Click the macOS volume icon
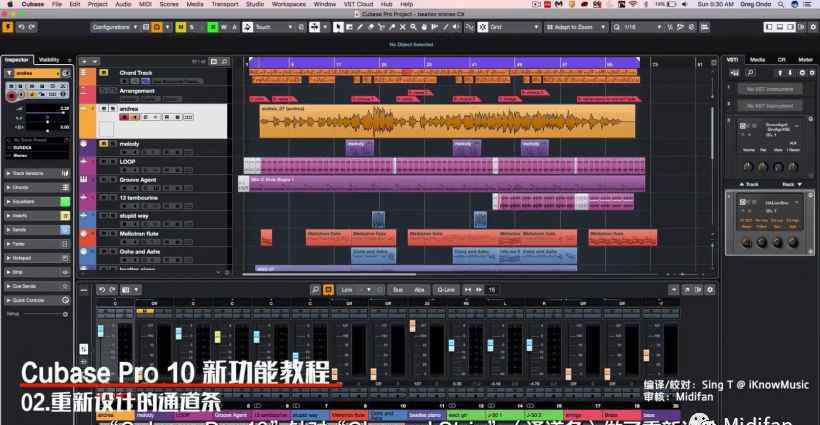 685,4
